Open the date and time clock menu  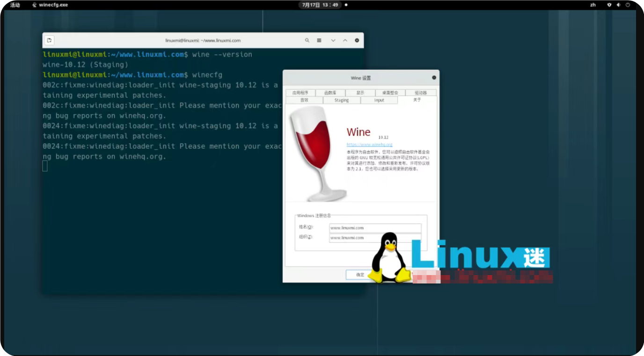pyautogui.click(x=320, y=5)
